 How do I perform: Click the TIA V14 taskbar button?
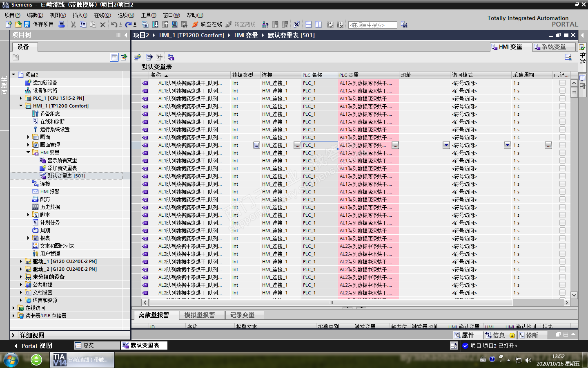(x=82, y=360)
